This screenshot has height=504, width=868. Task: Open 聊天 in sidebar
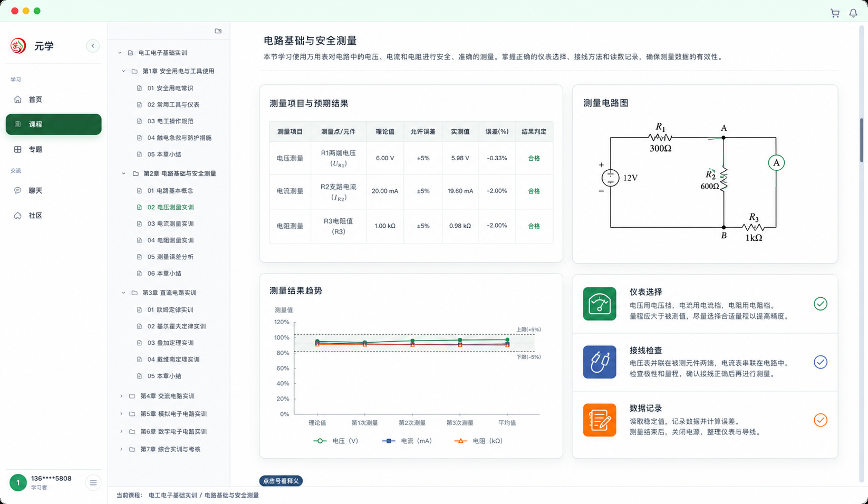click(53, 190)
